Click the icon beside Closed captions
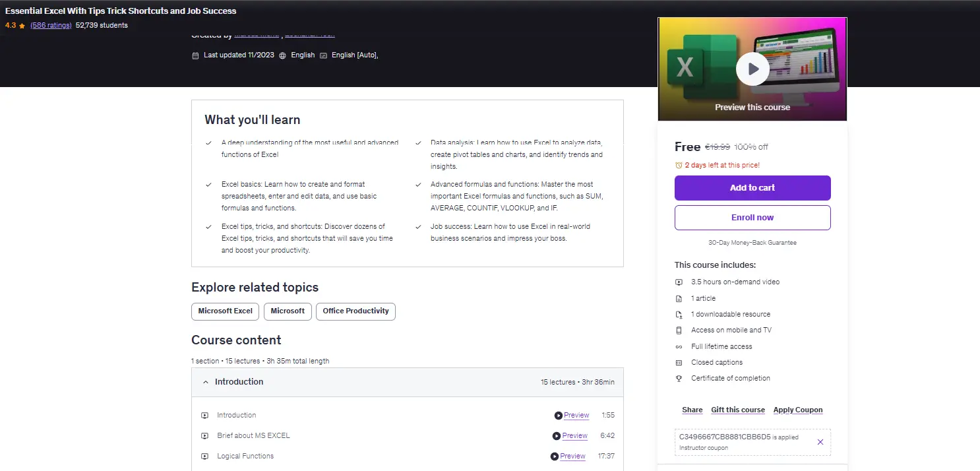 [x=679, y=362]
